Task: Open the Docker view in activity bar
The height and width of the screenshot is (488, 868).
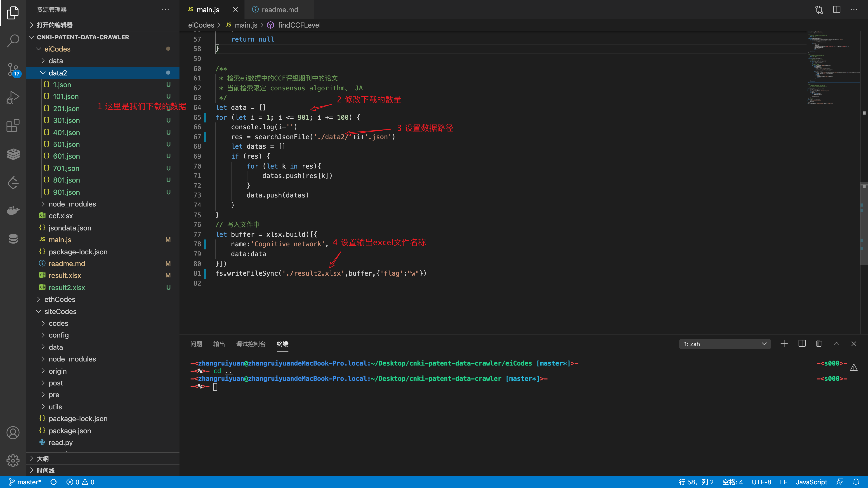Action: tap(13, 211)
